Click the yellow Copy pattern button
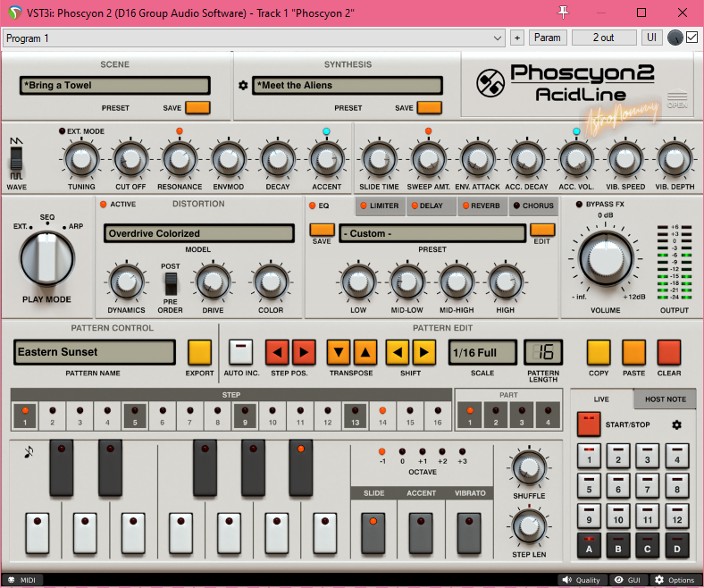Image resolution: width=704 pixels, height=588 pixels. coord(599,352)
